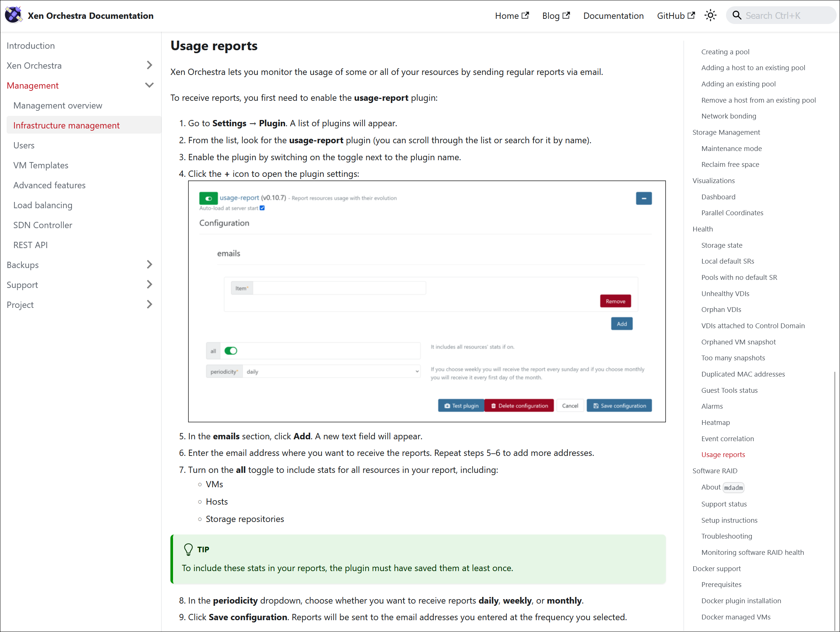Click the usage-report settings screenshot image

(427, 301)
